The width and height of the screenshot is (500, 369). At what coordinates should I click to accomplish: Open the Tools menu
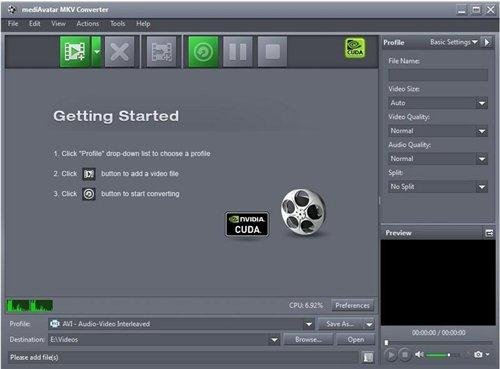[118, 24]
